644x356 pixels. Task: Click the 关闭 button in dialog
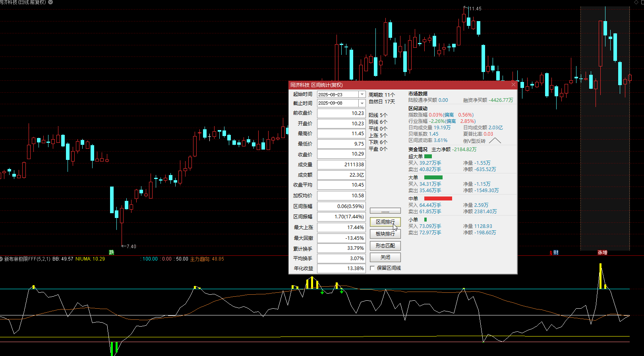click(x=385, y=257)
